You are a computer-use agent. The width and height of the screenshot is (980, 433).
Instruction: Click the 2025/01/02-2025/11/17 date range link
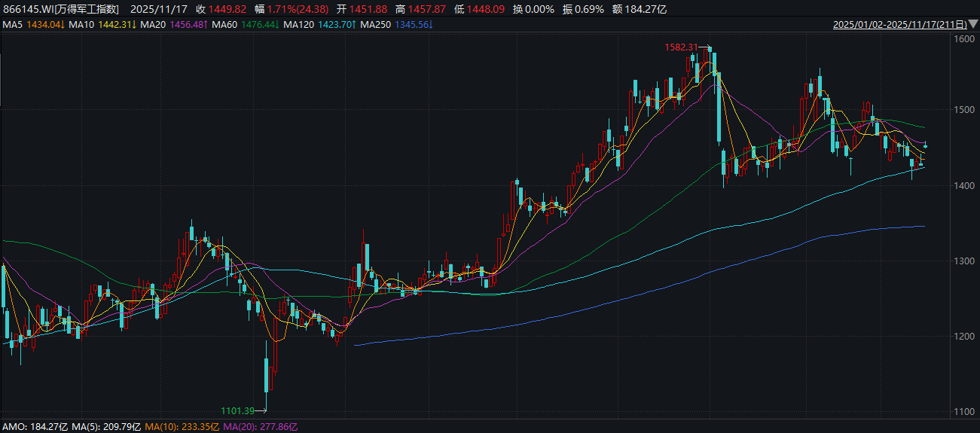899,25
